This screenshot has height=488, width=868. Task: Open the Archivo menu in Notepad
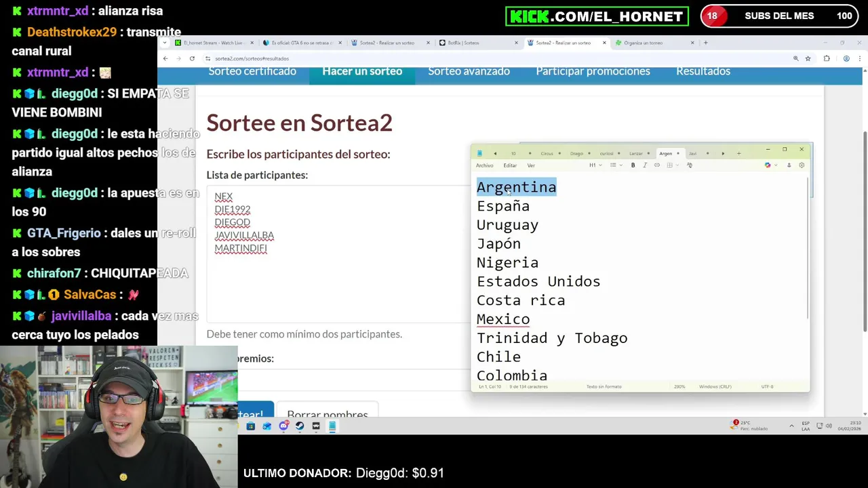click(484, 165)
